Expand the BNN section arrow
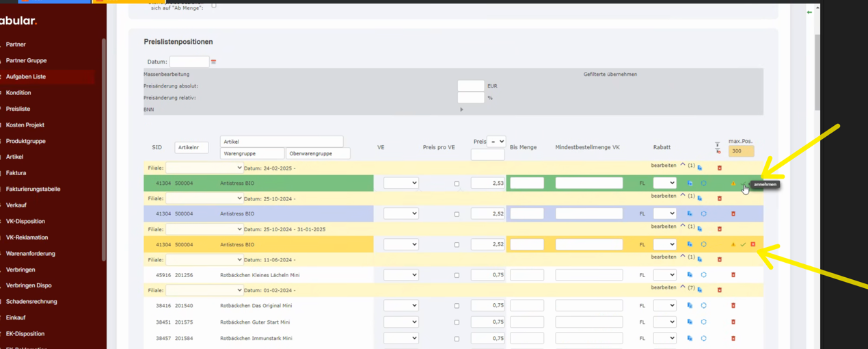Image resolution: width=868 pixels, height=349 pixels. pyautogui.click(x=461, y=109)
